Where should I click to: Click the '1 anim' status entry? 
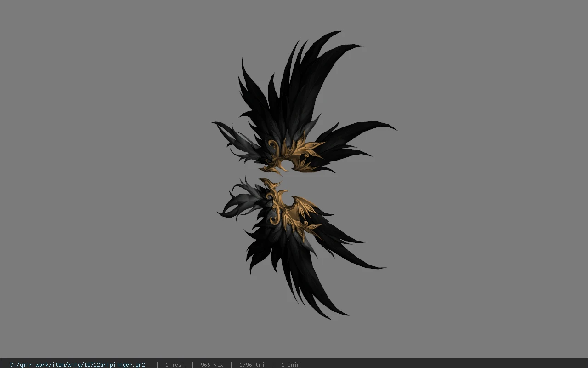click(x=291, y=365)
